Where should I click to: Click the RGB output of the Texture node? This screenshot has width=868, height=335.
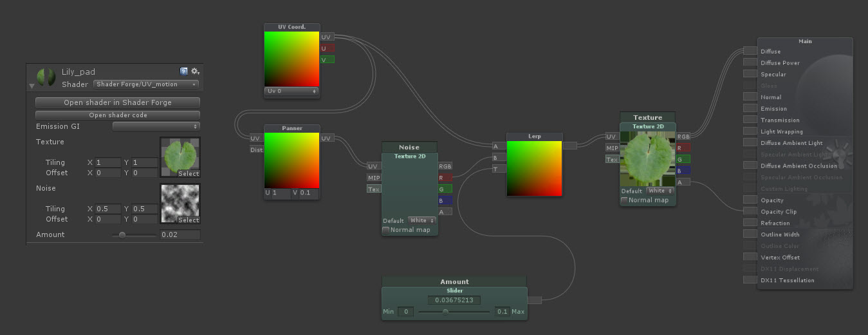pos(683,137)
